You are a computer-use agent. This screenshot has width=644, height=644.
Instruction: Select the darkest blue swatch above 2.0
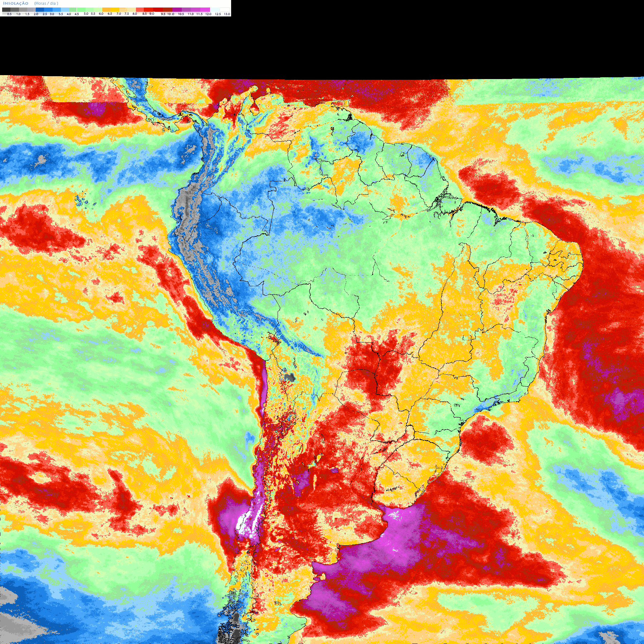(40, 10)
